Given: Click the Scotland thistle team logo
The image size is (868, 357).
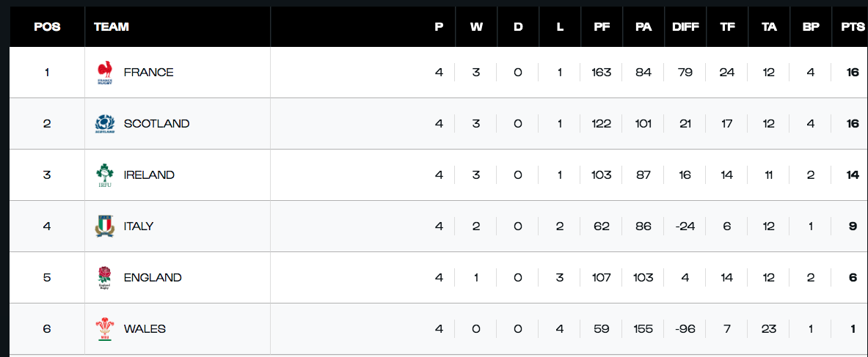Looking at the screenshot, I should click(x=105, y=124).
